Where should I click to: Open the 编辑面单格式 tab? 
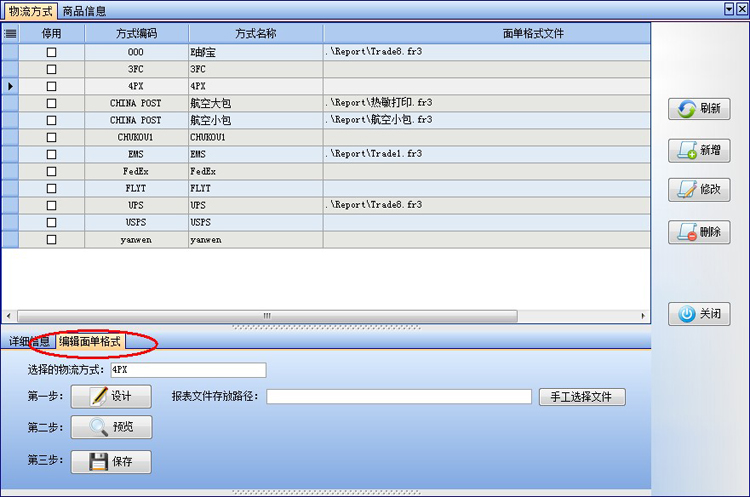click(x=90, y=341)
